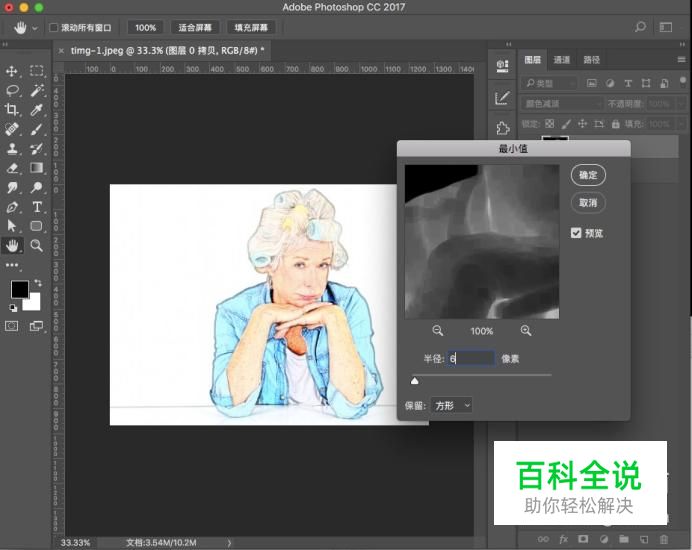The image size is (692, 550).
Task: Select the Spot Healing Brush tool
Action: coord(12,129)
